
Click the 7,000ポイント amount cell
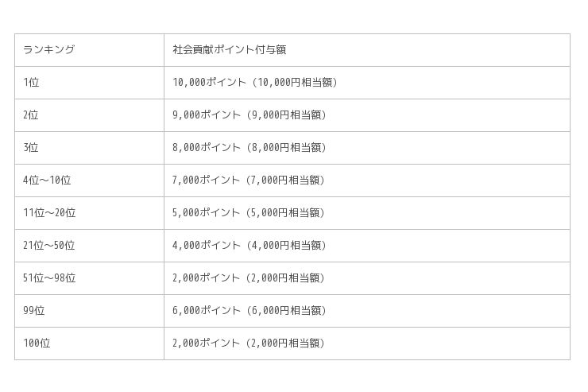(x=250, y=180)
